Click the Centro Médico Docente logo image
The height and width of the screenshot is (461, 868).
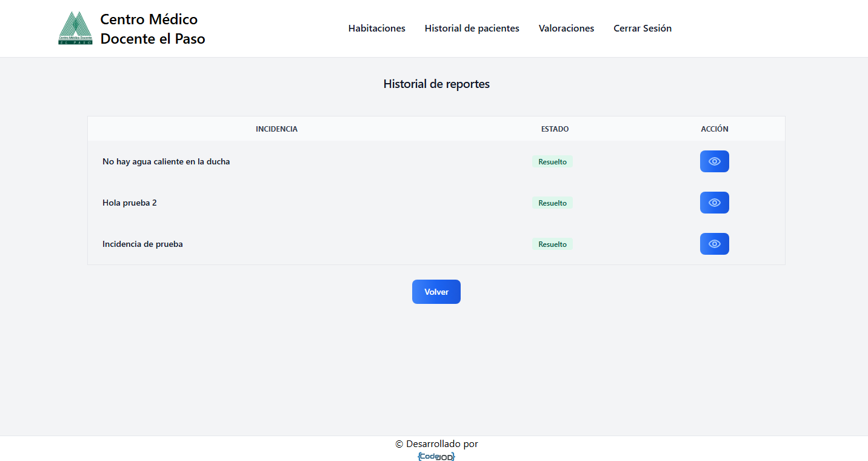76,29
